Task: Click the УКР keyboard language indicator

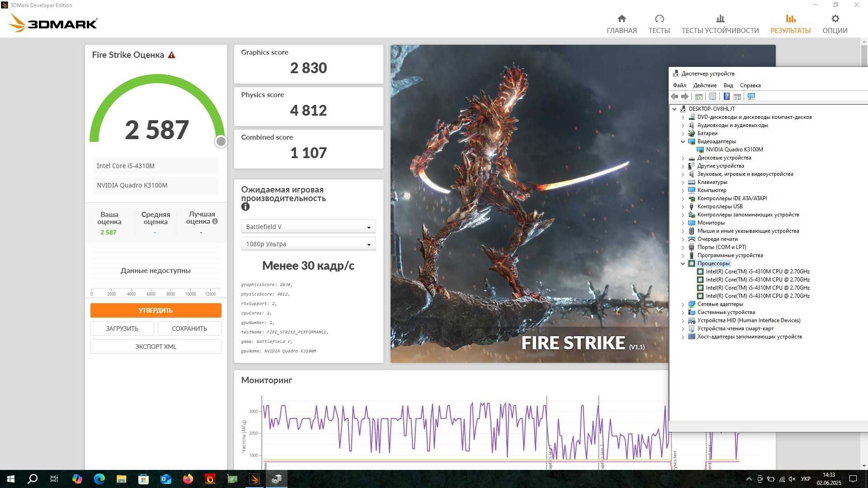Action: pos(806,479)
